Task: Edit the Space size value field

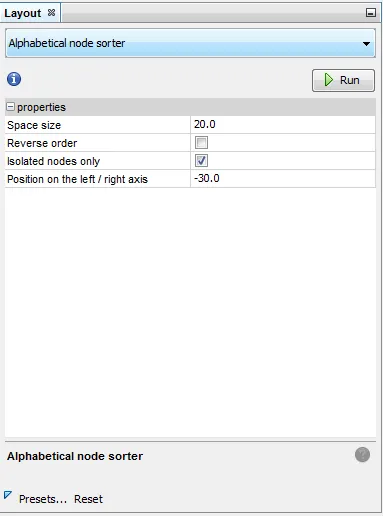Action: coord(283,125)
